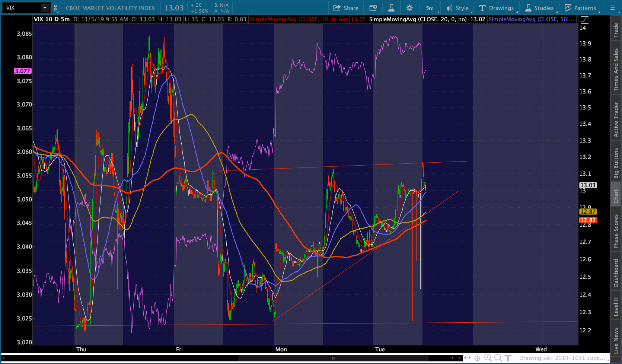
Task: Click the 3,077 pink price bubble
Action: [x=23, y=71]
